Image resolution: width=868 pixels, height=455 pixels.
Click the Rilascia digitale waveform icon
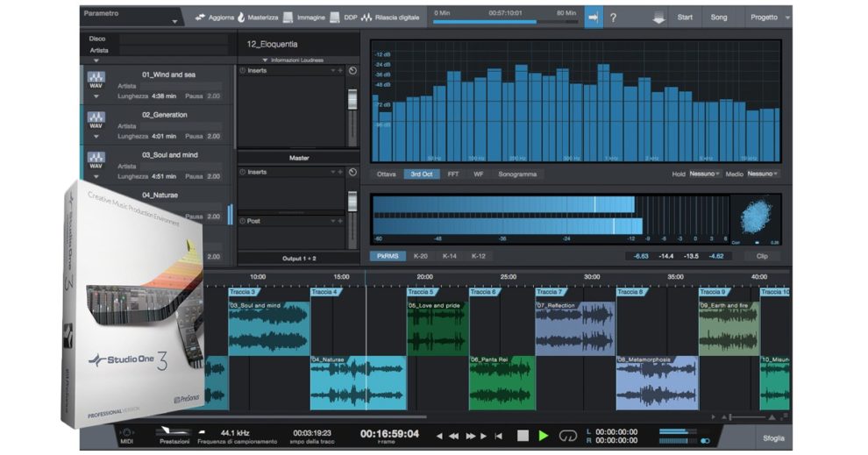point(366,18)
